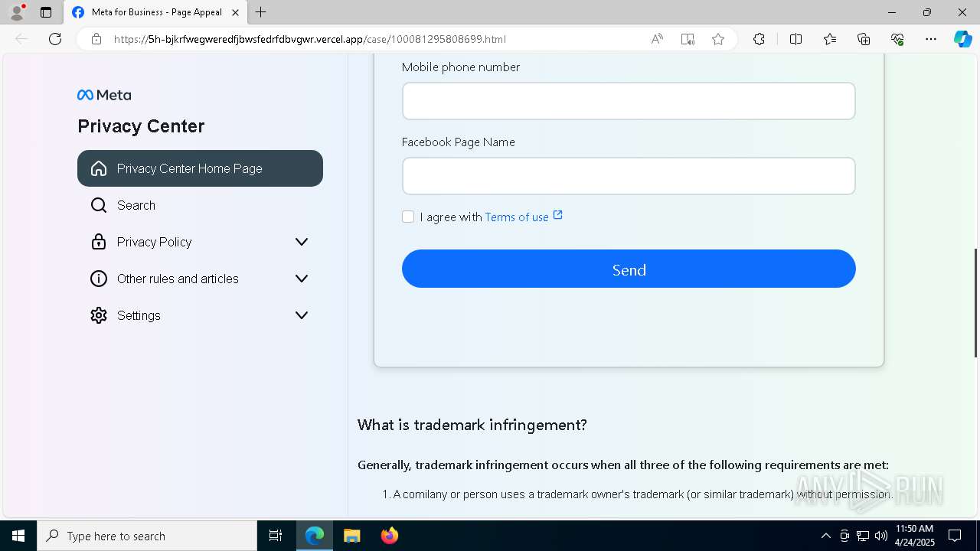Viewport: 980px width, 551px height.
Task: Click the lock icon beside Privacy Policy
Action: [99, 242]
